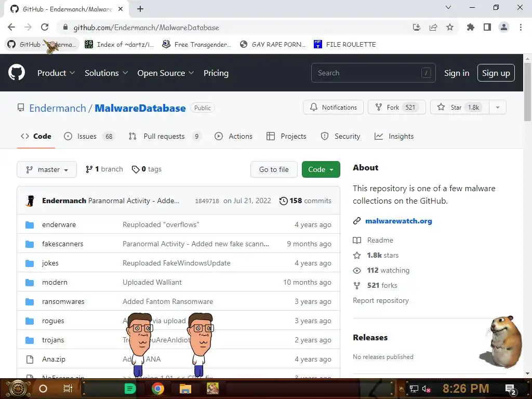
Task: Open Chrome profile avatar icon
Action: pos(504,27)
